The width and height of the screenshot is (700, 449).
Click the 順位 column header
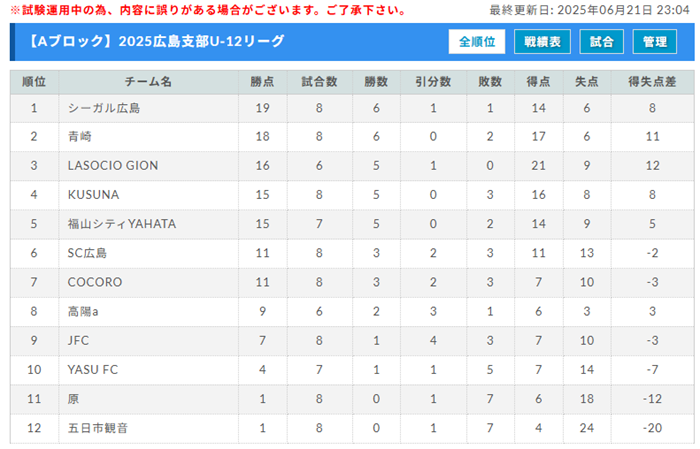coord(34,82)
